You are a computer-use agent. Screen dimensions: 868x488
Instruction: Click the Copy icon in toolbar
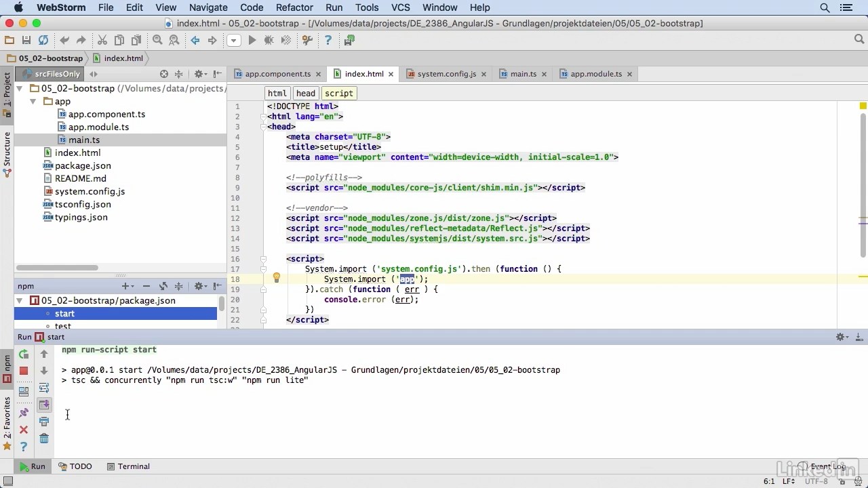(x=119, y=41)
